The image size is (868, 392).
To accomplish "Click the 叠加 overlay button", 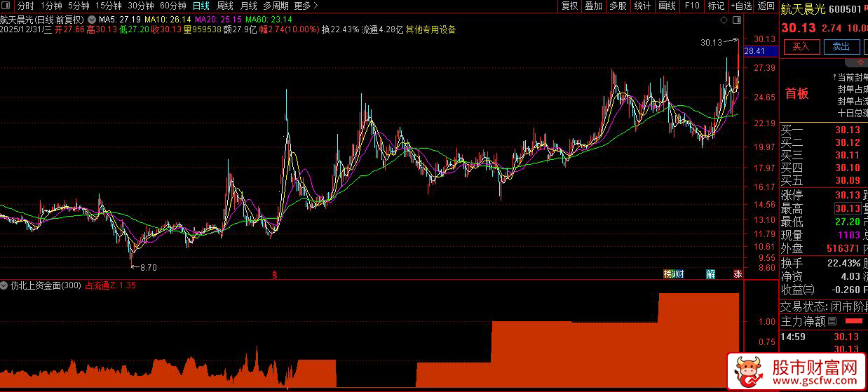I will pos(594,6).
